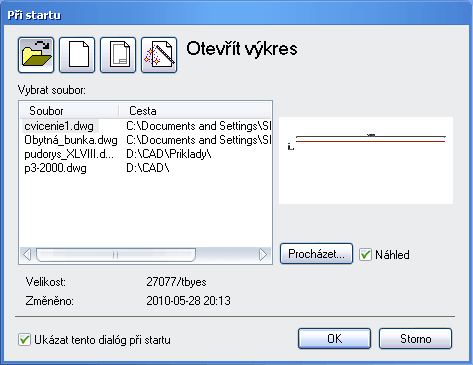Select pudorys_XLVIII file entry

coord(69,154)
